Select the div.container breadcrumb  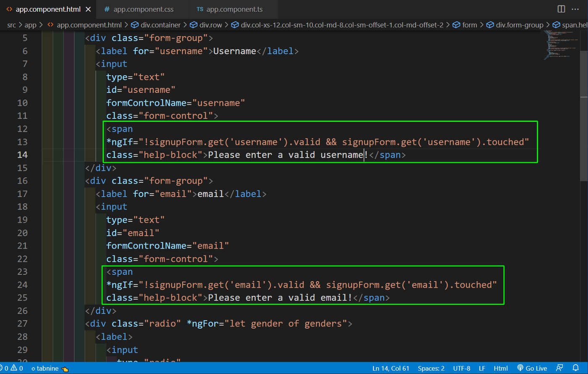pyautogui.click(x=160, y=25)
